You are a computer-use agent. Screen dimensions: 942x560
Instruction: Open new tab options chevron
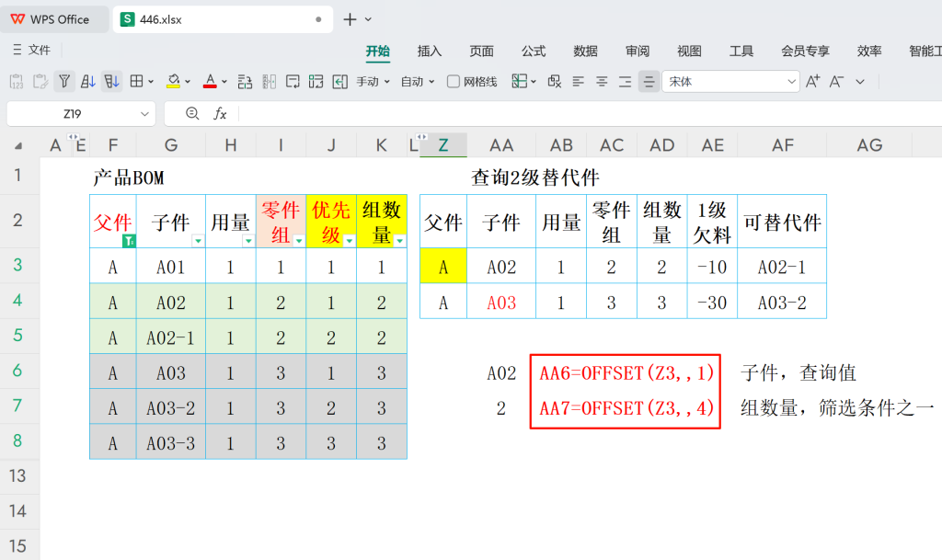368,19
